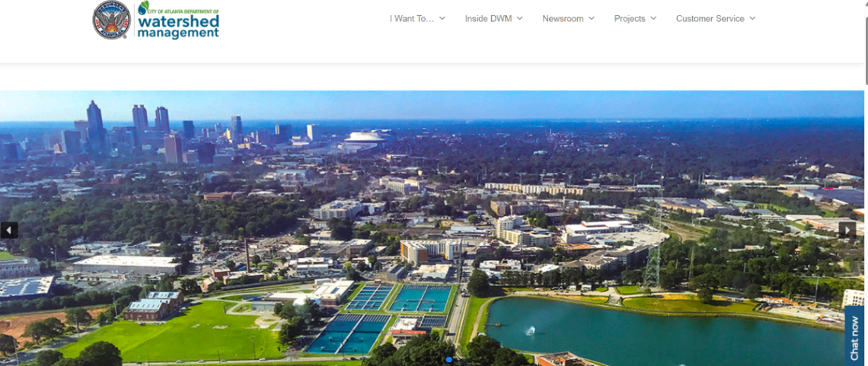Select the blue carousel indicator dot
This screenshot has width=868, height=366.
point(449,359)
